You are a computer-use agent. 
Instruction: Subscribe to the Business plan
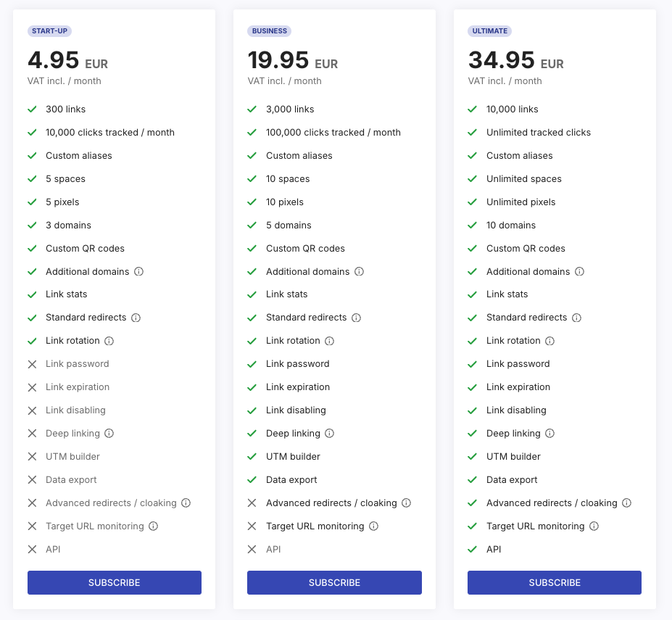tap(334, 583)
